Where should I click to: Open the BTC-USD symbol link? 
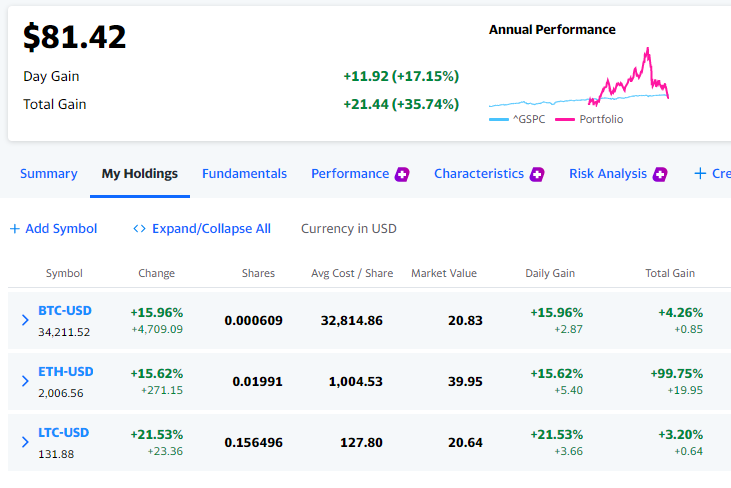click(65, 311)
